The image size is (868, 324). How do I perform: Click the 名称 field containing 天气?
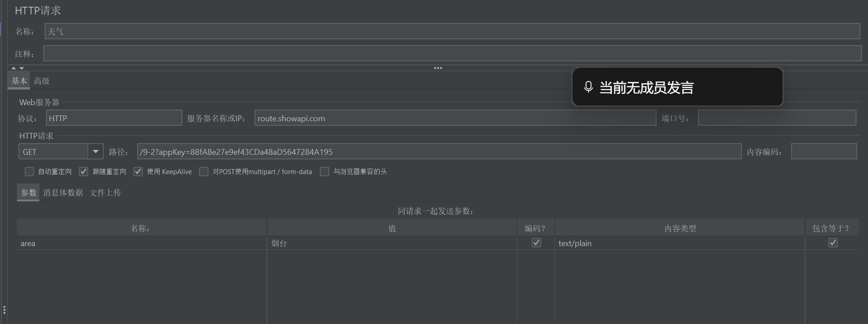453,31
